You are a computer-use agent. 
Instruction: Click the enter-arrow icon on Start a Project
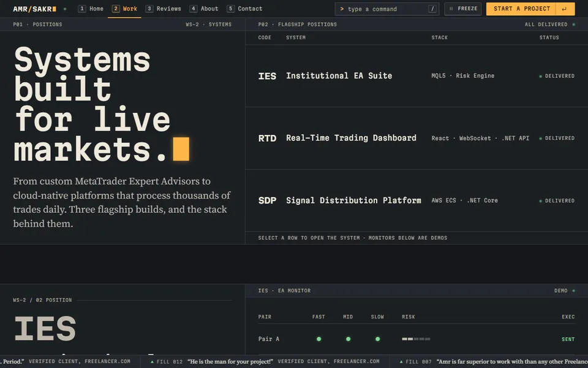click(x=564, y=9)
